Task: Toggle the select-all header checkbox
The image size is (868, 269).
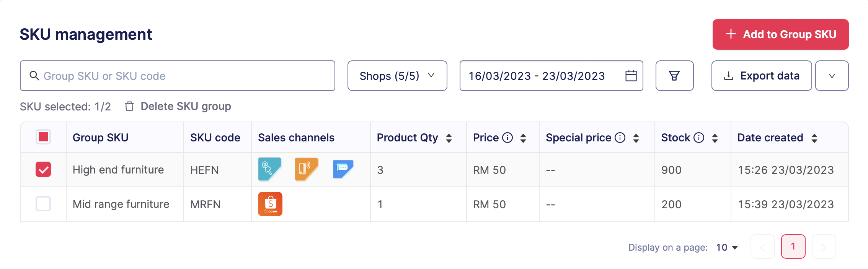Action: tap(43, 137)
